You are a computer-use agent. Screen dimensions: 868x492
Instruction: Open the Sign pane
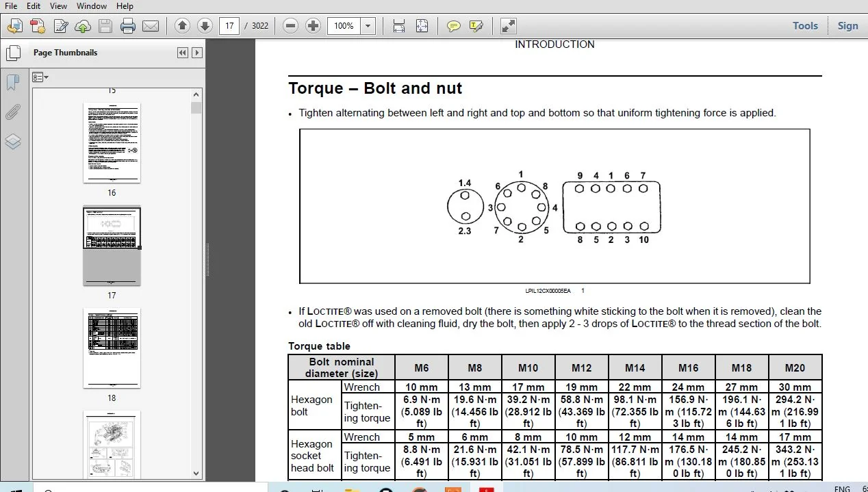847,26
